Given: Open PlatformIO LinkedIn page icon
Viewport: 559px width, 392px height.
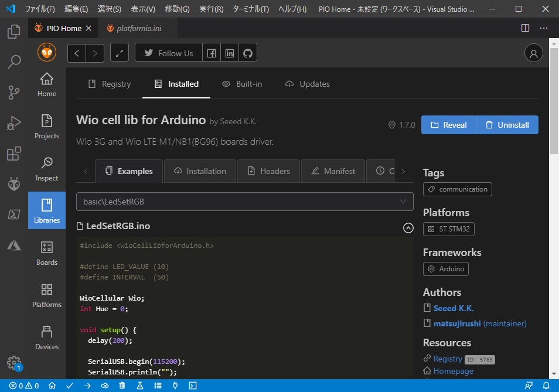Looking at the screenshot, I should (x=230, y=53).
